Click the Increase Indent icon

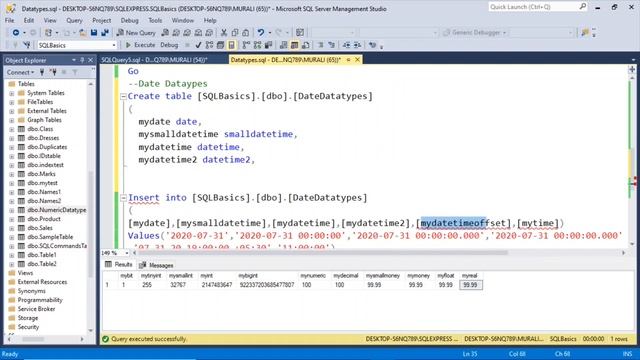tap(357, 45)
